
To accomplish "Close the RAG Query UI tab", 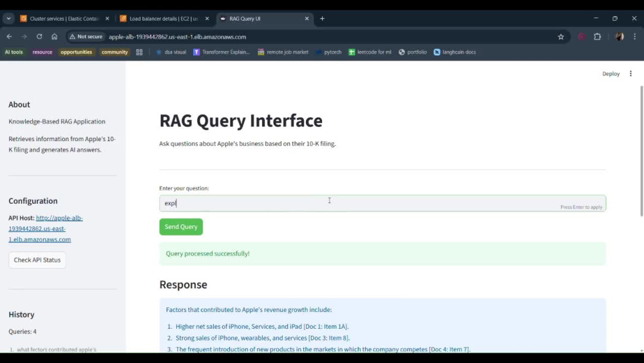I will tap(307, 19).
